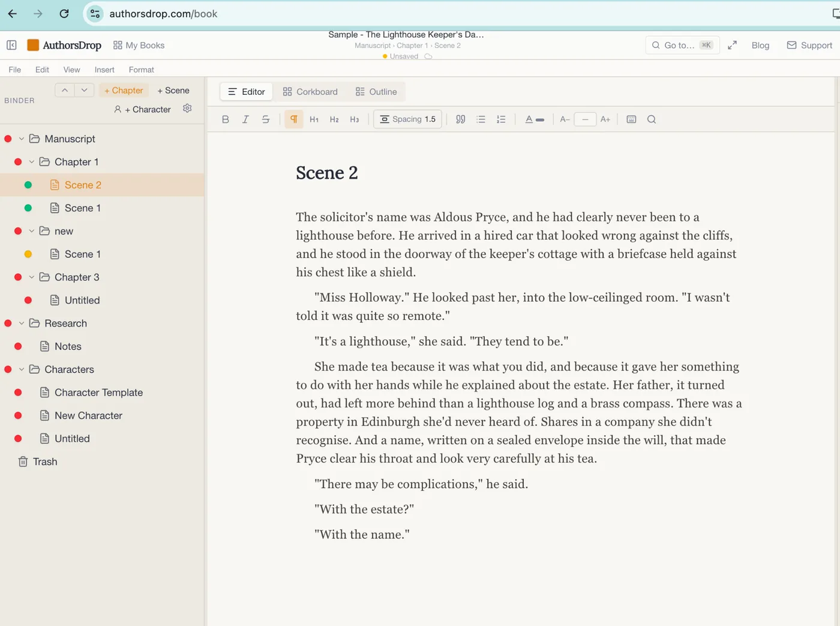
Task: Apply Heading 3 style
Action: point(355,119)
